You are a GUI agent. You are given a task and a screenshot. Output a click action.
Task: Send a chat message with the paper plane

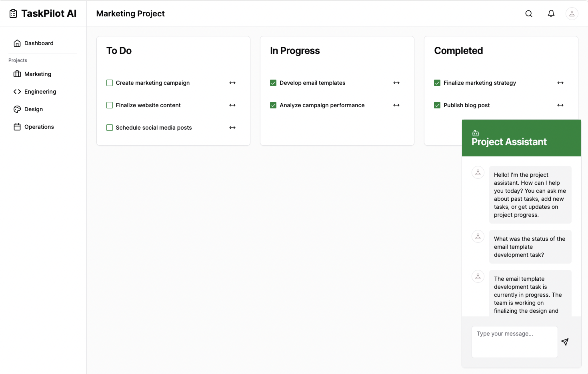(x=565, y=342)
